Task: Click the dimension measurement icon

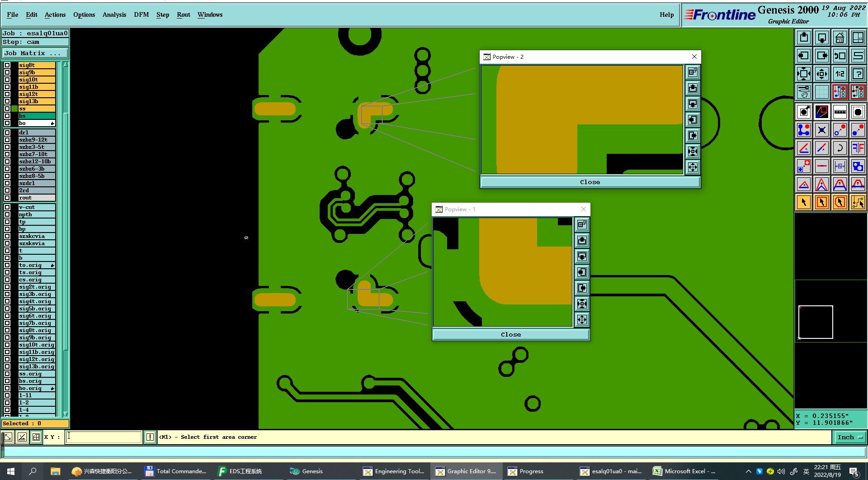Action: click(840, 166)
